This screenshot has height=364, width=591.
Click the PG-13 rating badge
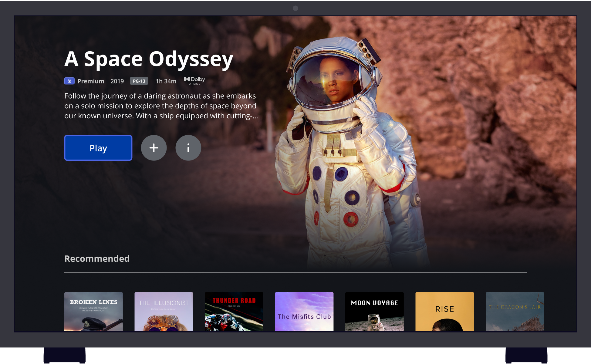click(x=139, y=81)
